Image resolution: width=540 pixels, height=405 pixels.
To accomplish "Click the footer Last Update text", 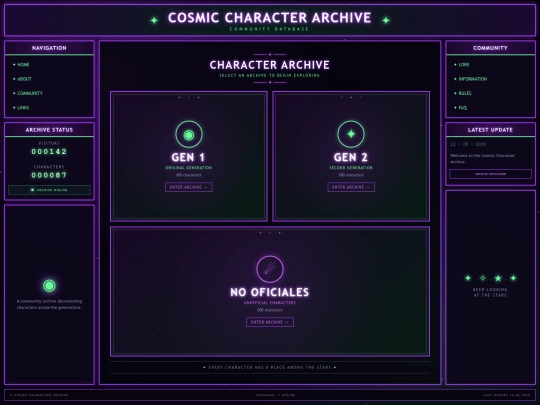I will point(507,395).
